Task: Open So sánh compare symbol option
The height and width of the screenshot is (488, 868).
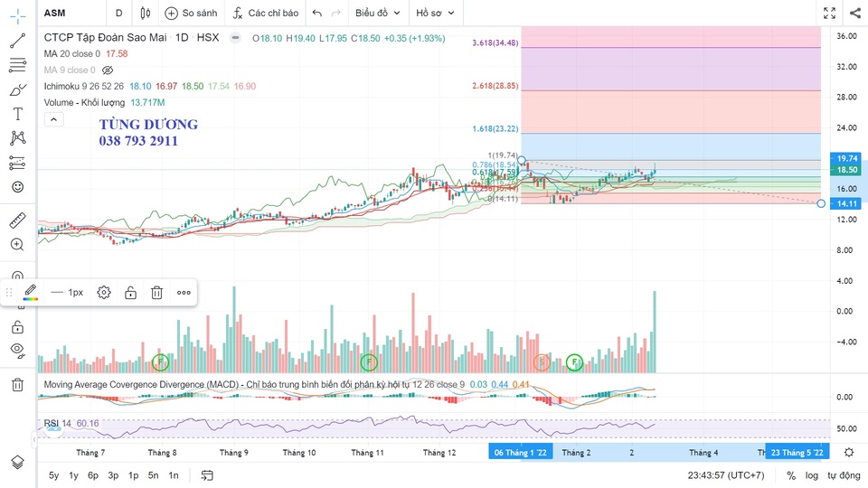Action: pos(191,13)
